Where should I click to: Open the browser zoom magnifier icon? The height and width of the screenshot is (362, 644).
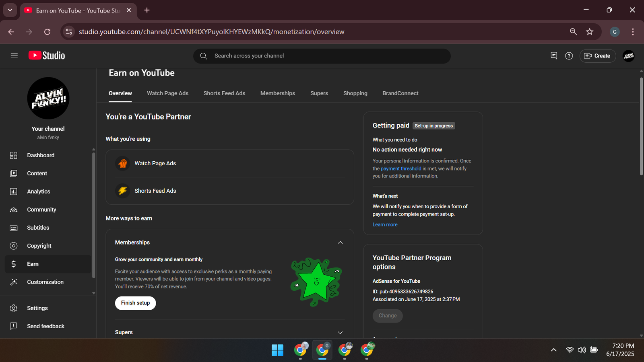[573, 32]
